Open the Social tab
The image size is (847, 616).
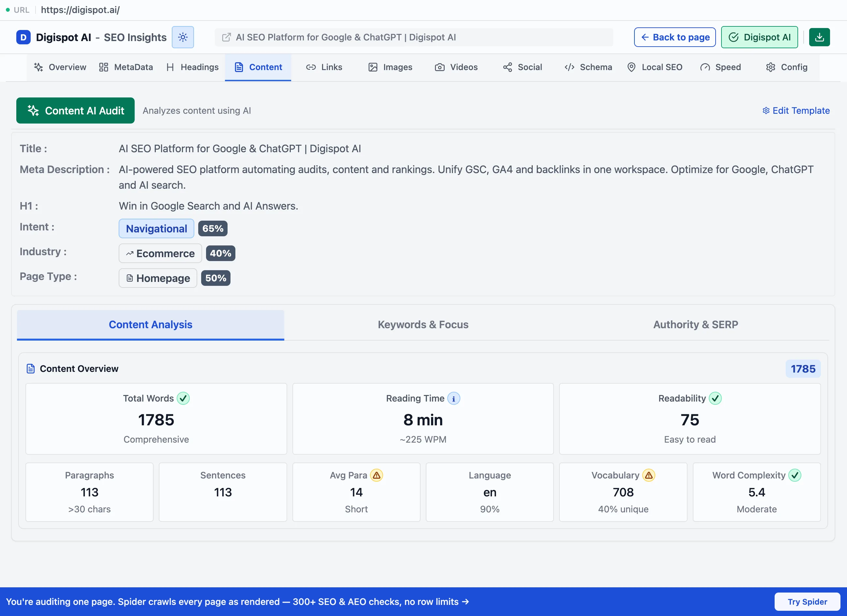click(522, 67)
